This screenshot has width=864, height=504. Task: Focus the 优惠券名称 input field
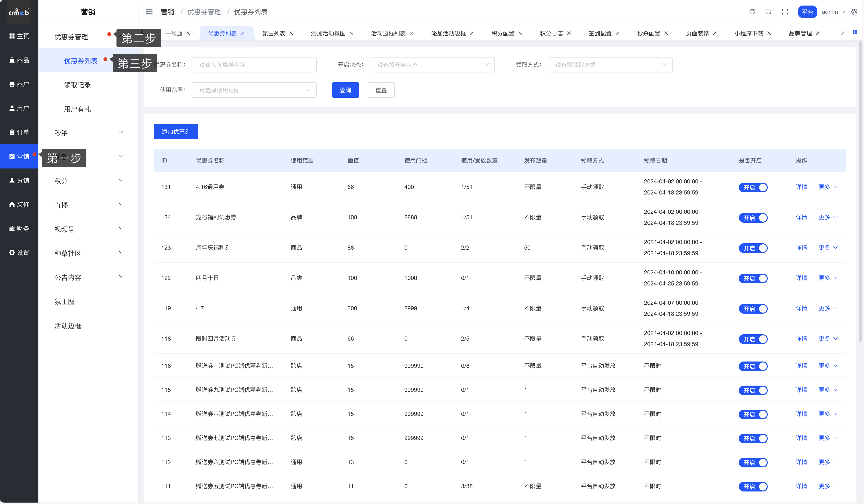(254, 65)
